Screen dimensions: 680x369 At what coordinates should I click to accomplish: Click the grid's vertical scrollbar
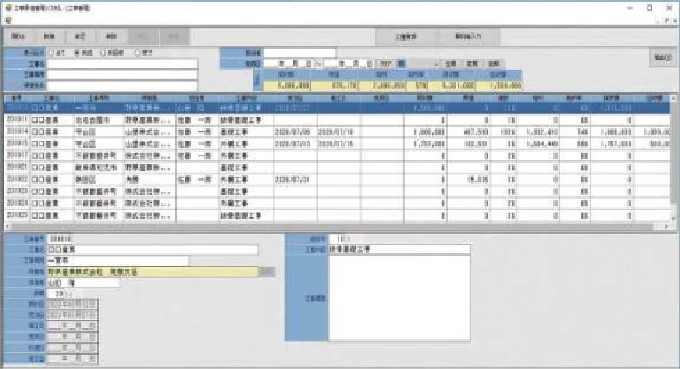(673, 158)
